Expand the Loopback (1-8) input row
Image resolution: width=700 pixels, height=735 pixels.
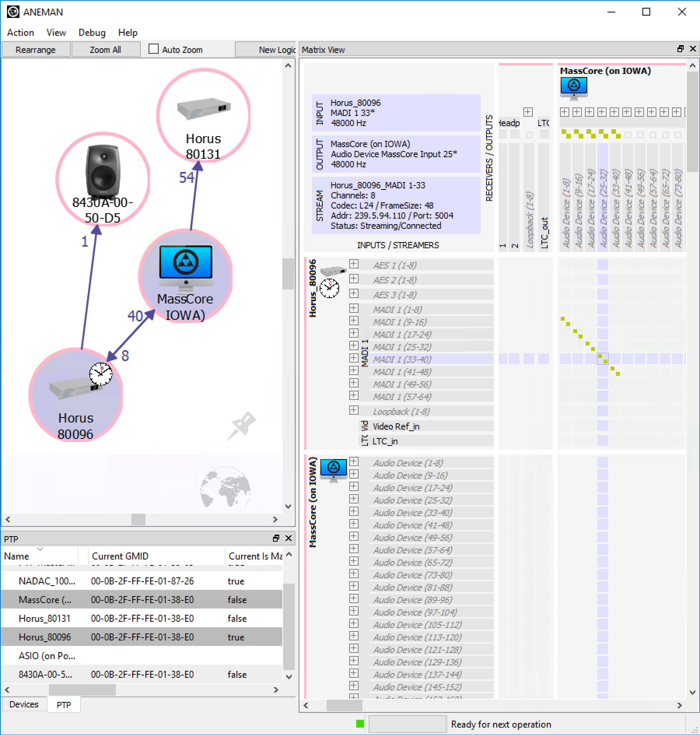pos(353,410)
